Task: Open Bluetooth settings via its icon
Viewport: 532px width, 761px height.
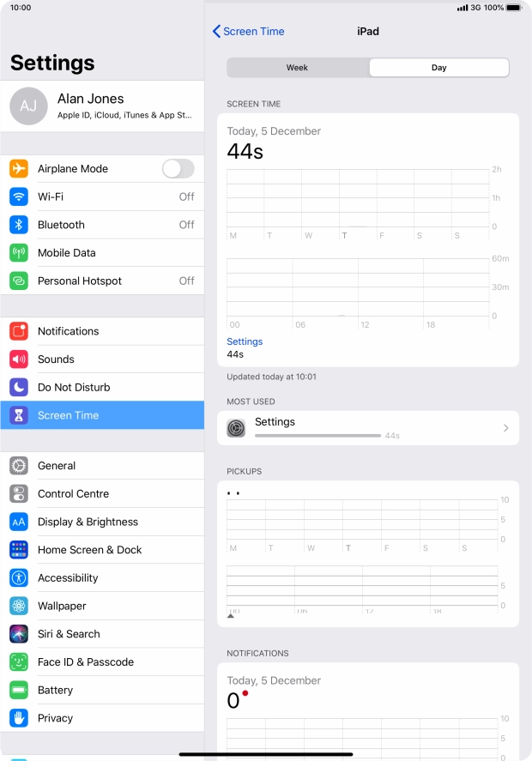Action: (19, 225)
